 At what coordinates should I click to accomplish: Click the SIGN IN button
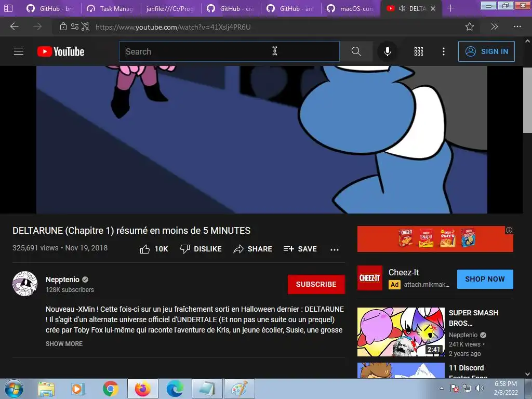click(x=486, y=51)
